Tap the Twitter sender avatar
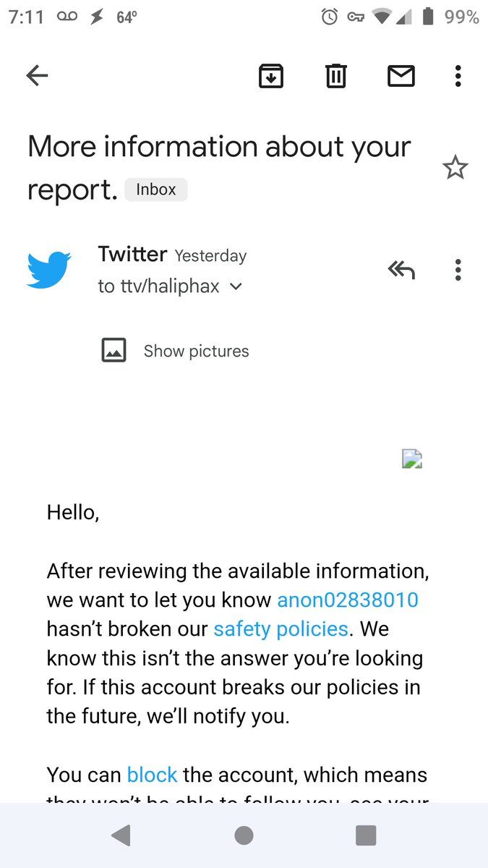 click(49, 270)
